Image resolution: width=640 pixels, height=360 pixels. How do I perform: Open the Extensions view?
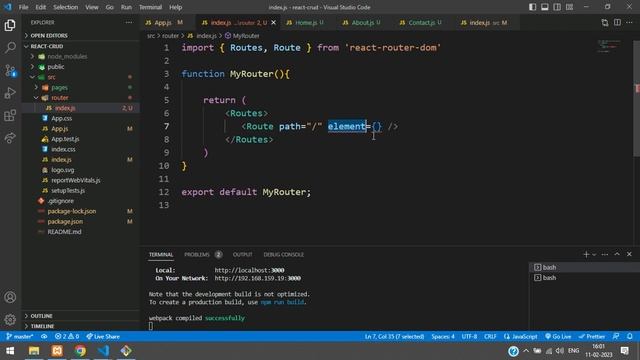click(10, 116)
